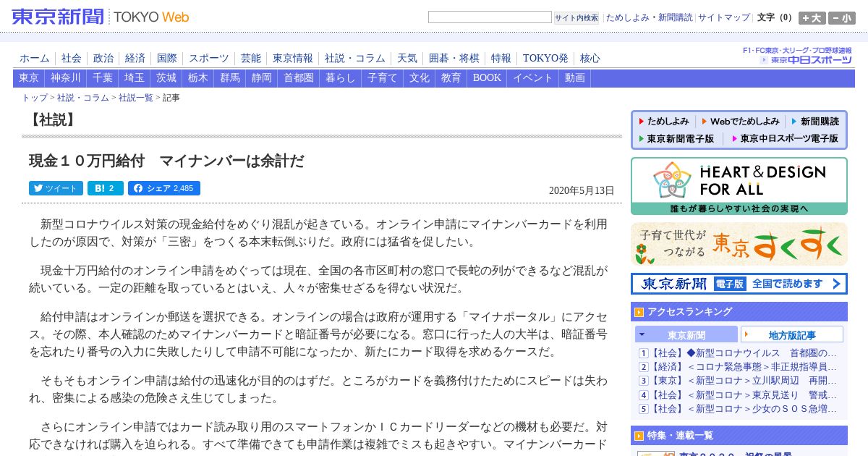Click the サイト内検索 button
Viewport: 868px width, 456px height.
576,17
